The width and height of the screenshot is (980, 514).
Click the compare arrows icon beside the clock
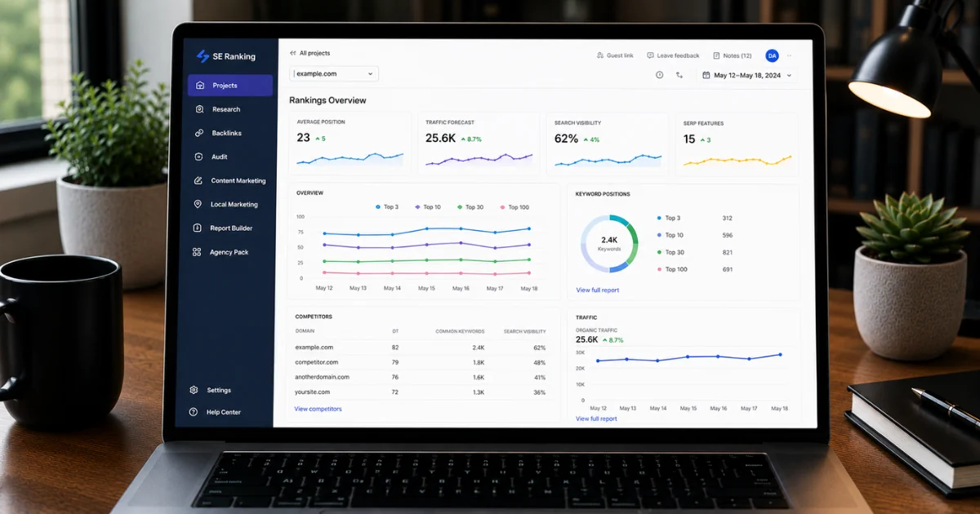[x=679, y=75]
